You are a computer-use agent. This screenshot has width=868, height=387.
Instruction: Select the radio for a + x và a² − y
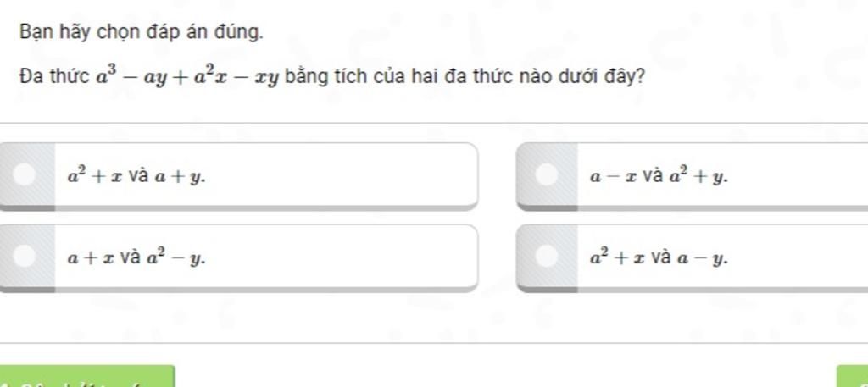(25, 256)
